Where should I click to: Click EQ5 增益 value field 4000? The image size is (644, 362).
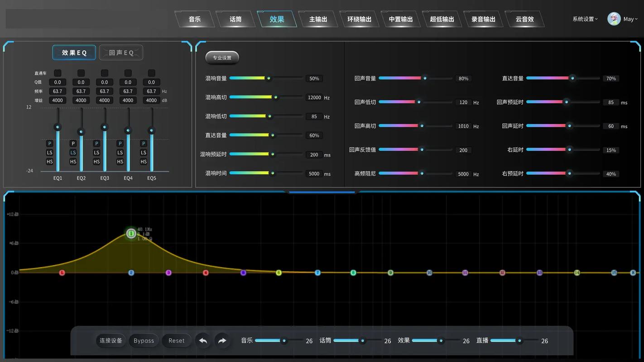[x=152, y=100]
